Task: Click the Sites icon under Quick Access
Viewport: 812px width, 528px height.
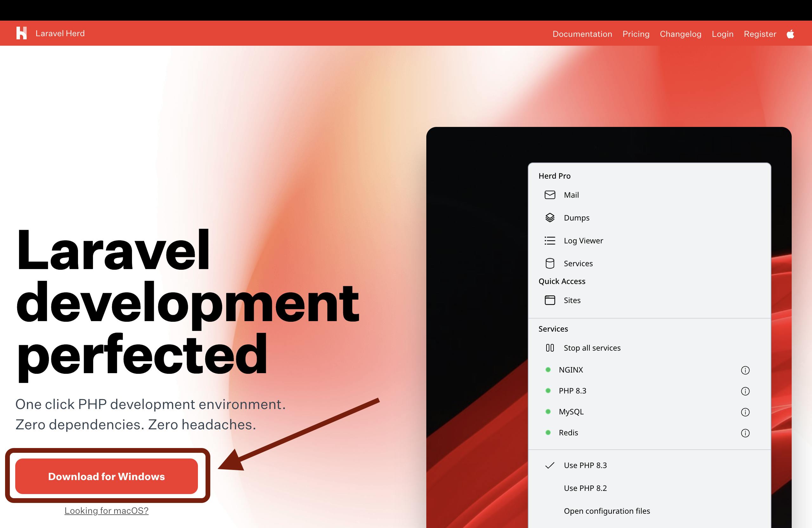Action: tap(549, 300)
